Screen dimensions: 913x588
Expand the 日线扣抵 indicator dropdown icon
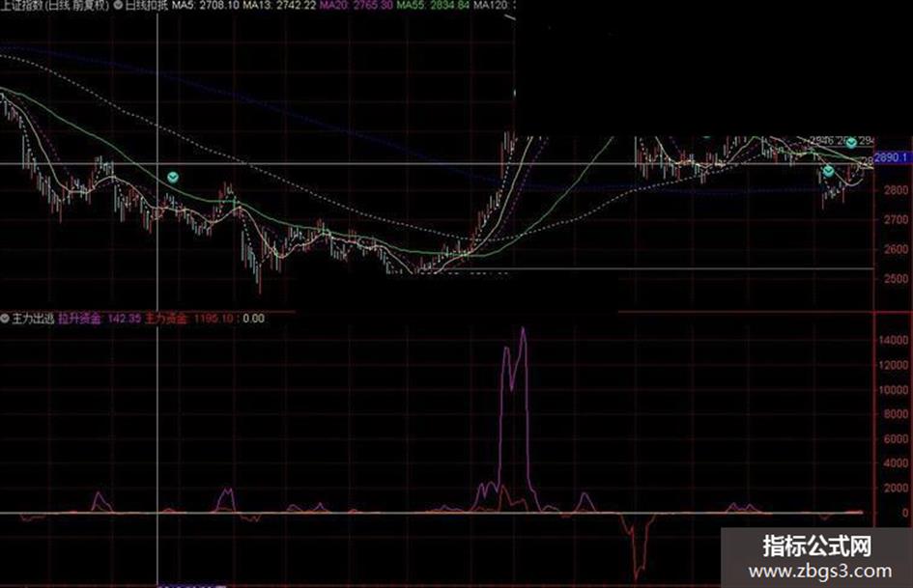(118, 5)
